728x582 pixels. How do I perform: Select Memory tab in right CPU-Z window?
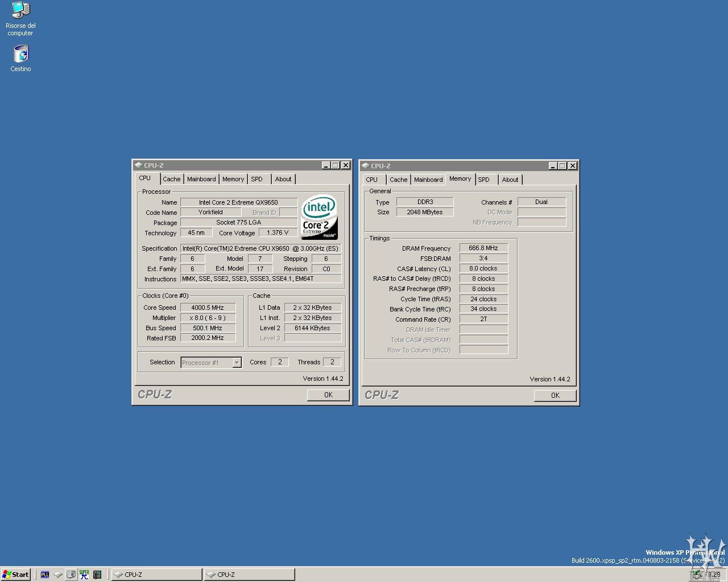[x=460, y=178]
